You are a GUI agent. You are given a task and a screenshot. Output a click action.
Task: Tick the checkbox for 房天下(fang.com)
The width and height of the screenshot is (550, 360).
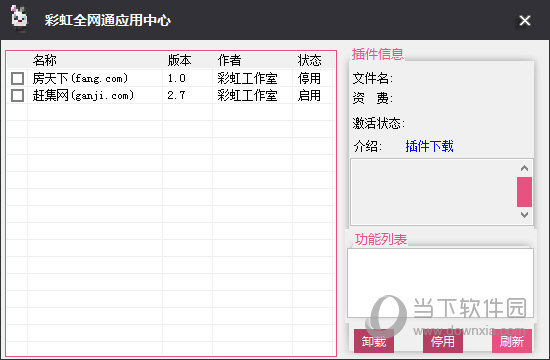tap(18, 78)
